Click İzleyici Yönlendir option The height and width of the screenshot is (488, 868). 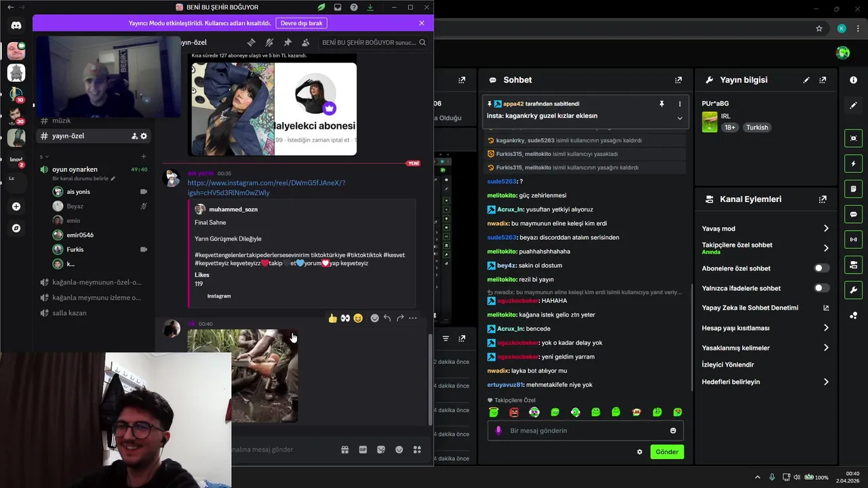(728, 365)
